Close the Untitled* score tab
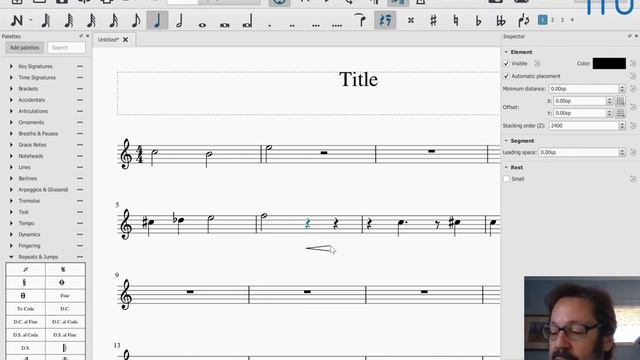The width and height of the screenshot is (640, 360). click(125, 40)
